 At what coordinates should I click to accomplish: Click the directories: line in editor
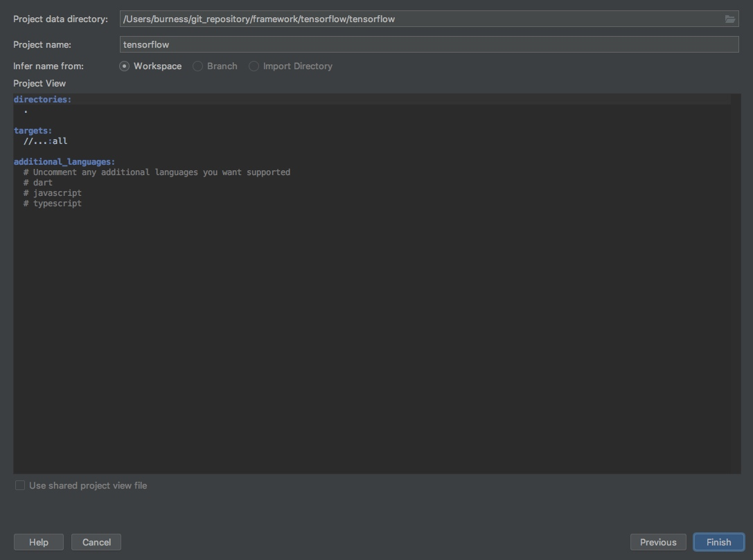42,100
